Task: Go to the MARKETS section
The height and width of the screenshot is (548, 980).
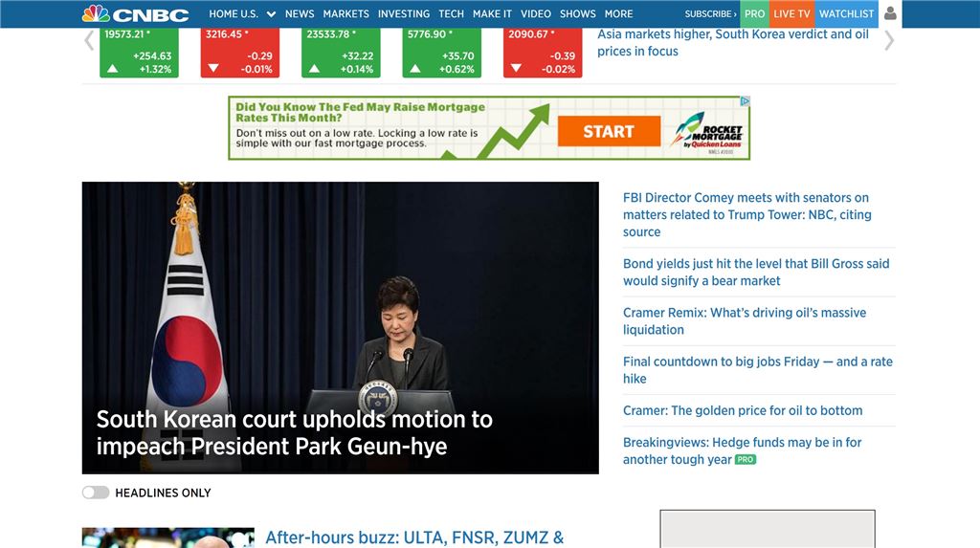Action: tap(345, 14)
